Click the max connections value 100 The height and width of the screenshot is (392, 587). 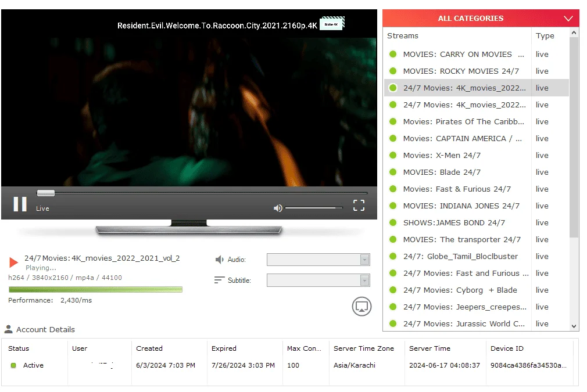coord(293,365)
